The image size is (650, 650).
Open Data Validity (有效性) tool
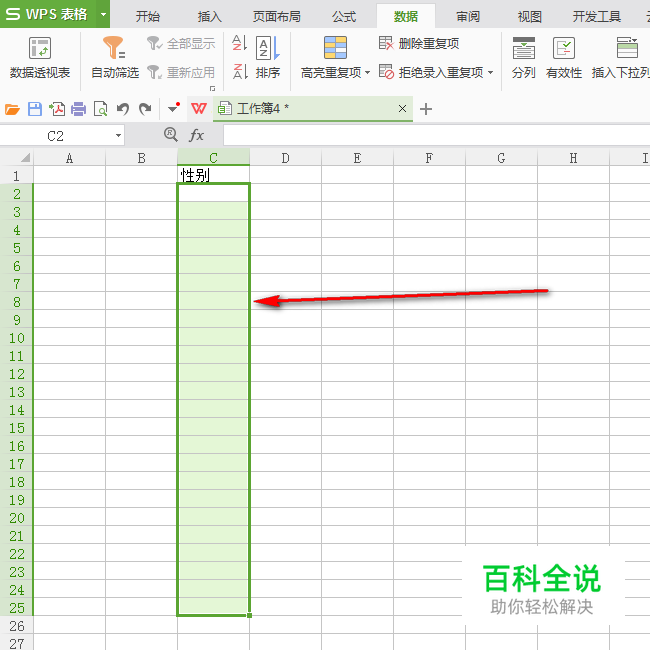[x=564, y=57]
